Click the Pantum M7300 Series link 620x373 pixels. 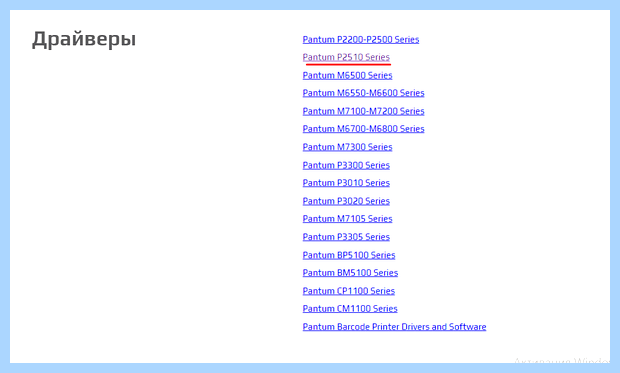(347, 147)
